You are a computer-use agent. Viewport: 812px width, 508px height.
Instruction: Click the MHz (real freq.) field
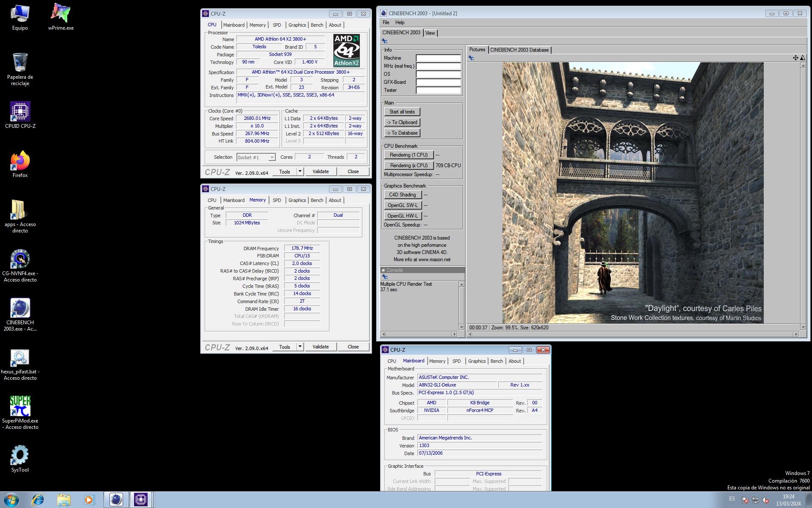click(x=438, y=66)
